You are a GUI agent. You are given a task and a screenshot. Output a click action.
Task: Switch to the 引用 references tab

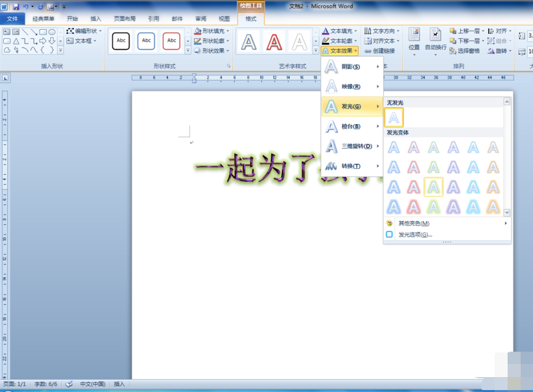(154, 19)
